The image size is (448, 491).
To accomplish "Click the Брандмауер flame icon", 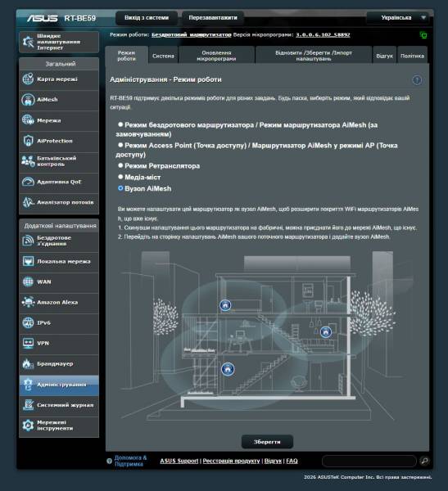I will tap(28, 363).
